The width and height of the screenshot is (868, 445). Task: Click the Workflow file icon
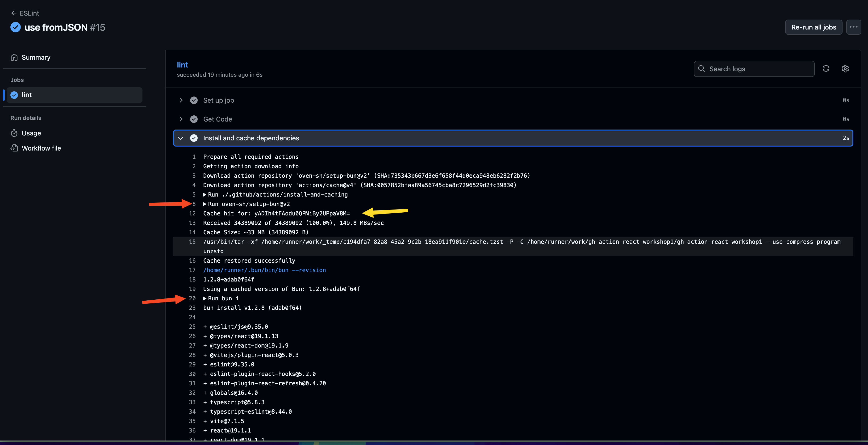coord(14,148)
